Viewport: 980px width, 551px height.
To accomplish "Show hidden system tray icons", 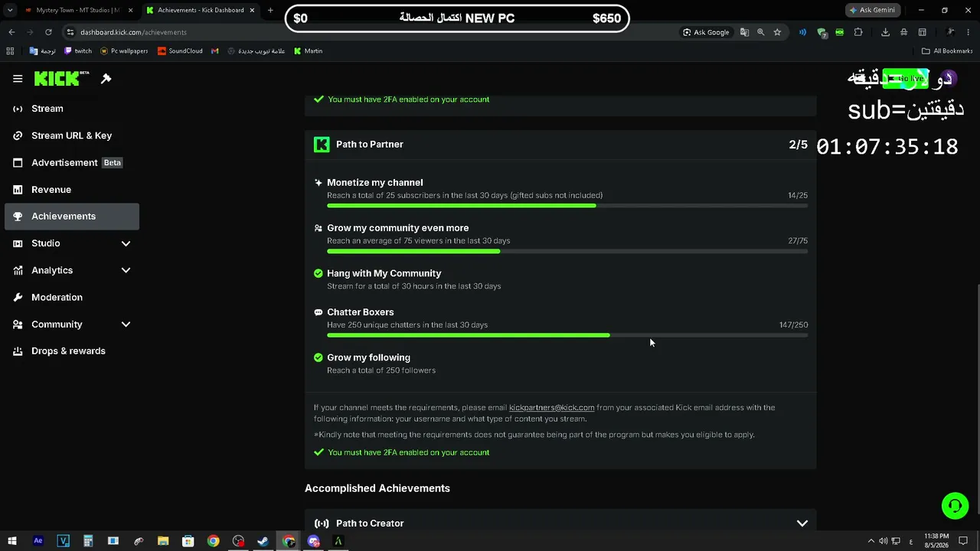I will tap(871, 541).
